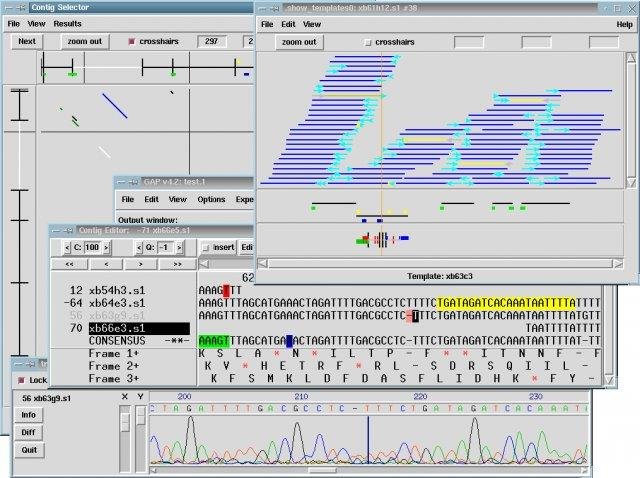Open Edit menu in GAP window
640x478 pixels.
(151, 199)
